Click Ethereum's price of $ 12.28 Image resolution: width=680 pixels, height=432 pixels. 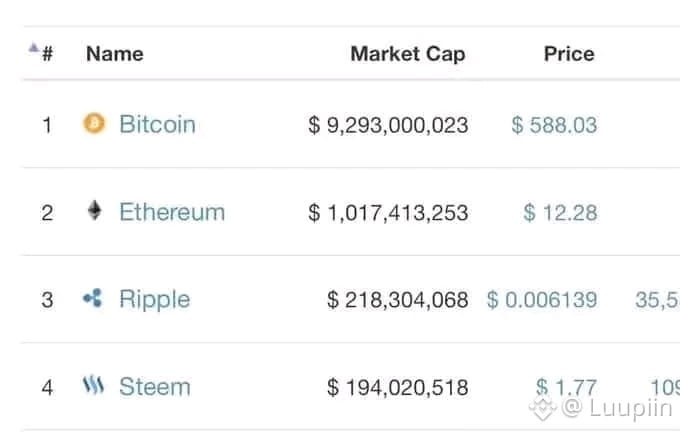[560, 213]
